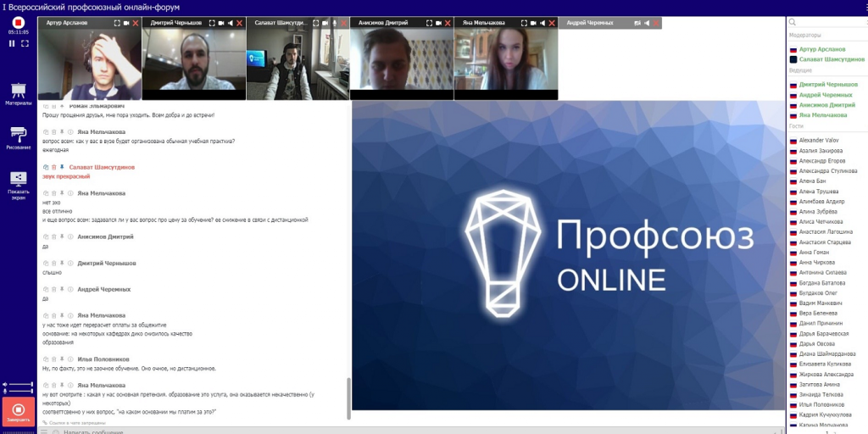The image size is (868, 434).
Task: Click the participant search field
Action: coord(827,22)
